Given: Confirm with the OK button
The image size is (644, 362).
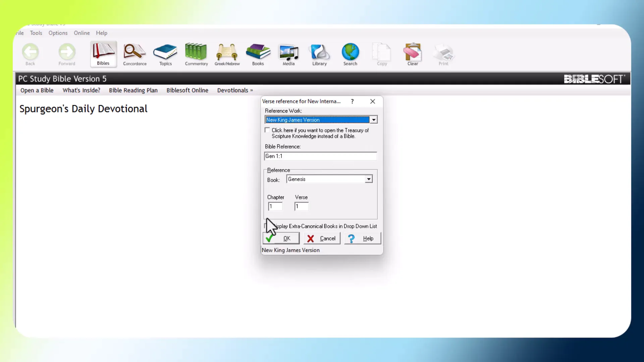Looking at the screenshot, I should (x=281, y=238).
